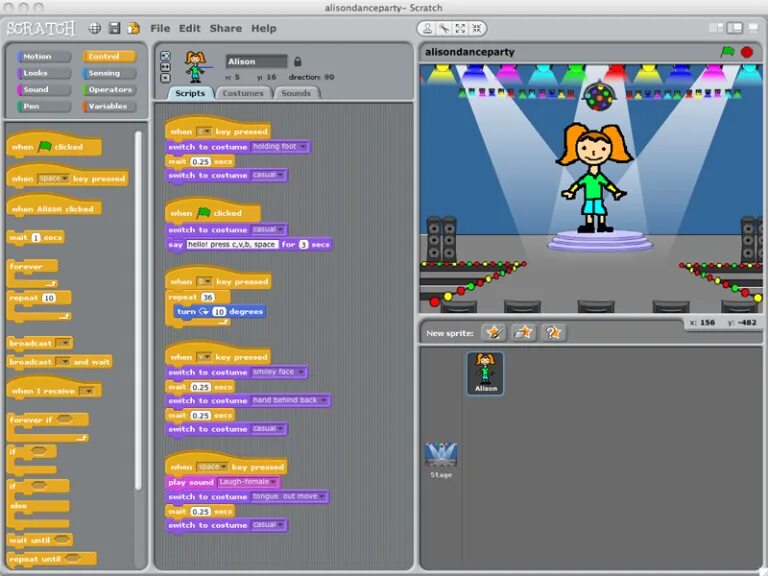This screenshot has height=576, width=768.
Task: Select the Motion block category
Action: pyautogui.click(x=43, y=56)
